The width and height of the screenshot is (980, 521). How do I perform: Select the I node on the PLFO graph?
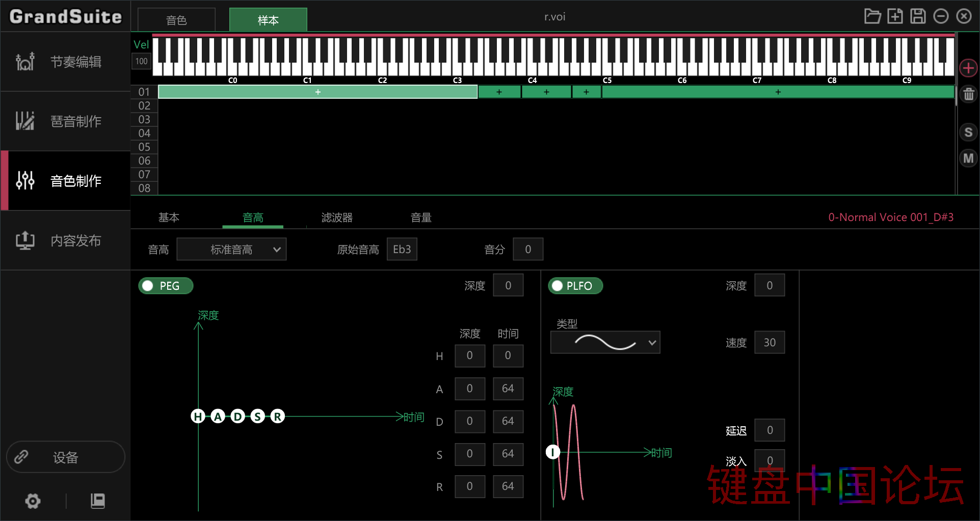553,452
